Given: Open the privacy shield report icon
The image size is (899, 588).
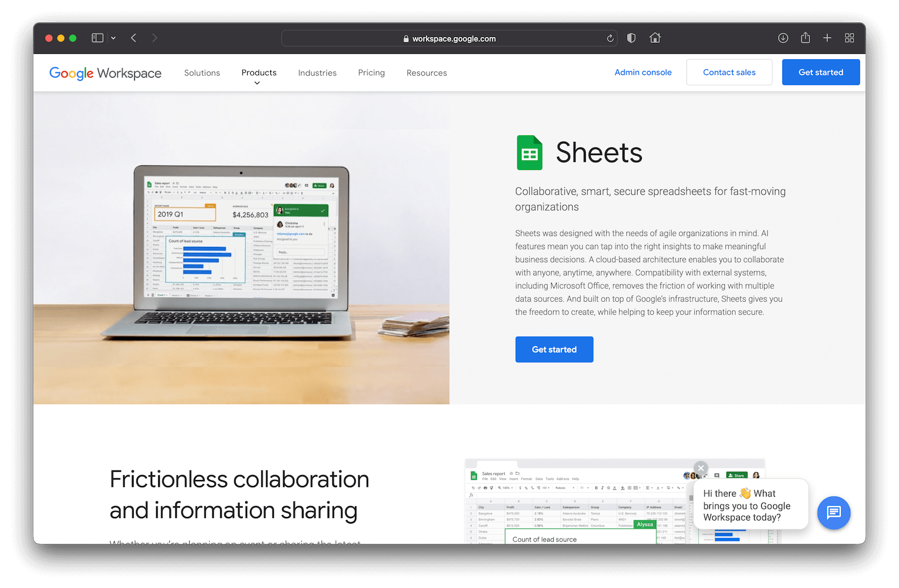Looking at the screenshot, I should (631, 38).
